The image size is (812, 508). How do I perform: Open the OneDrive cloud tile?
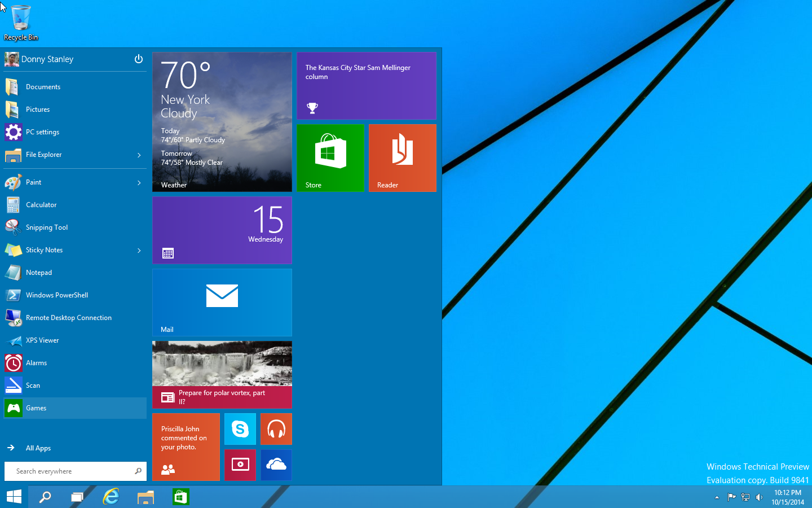[x=276, y=465]
